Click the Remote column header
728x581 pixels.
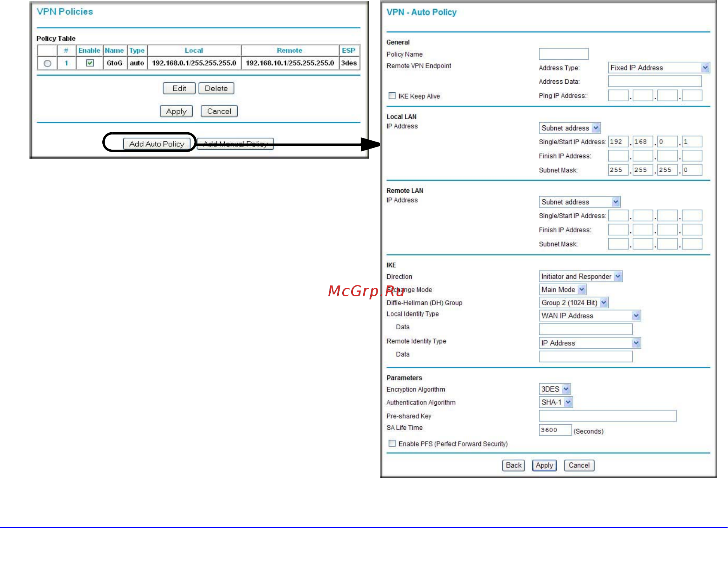pos(290,50)
